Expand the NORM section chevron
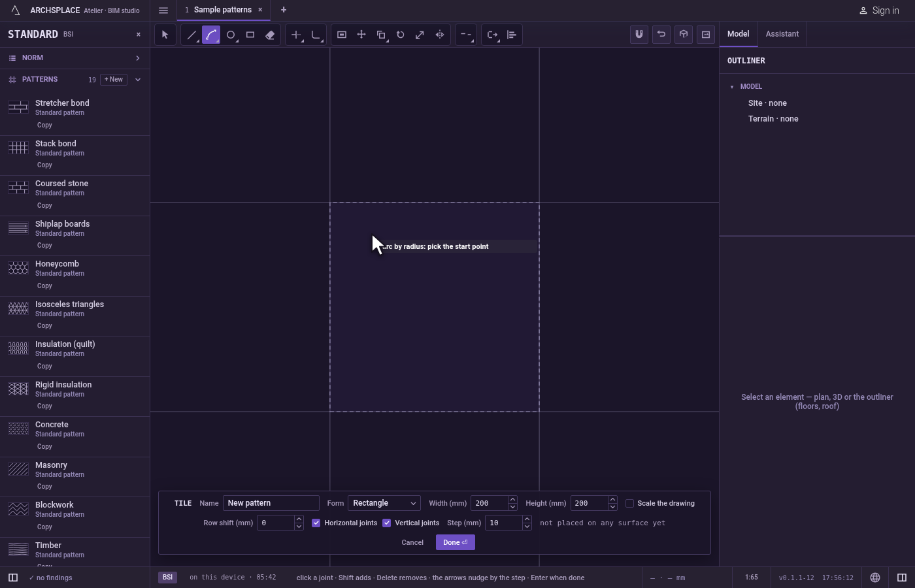 [138, 58]
